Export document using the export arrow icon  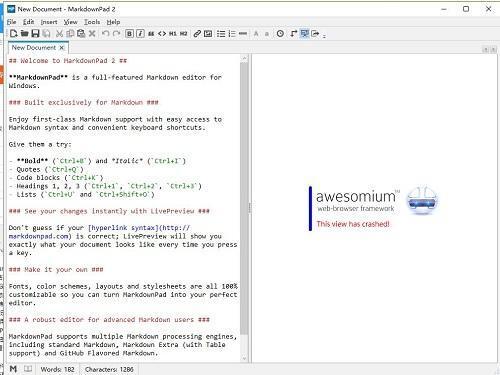315,33
